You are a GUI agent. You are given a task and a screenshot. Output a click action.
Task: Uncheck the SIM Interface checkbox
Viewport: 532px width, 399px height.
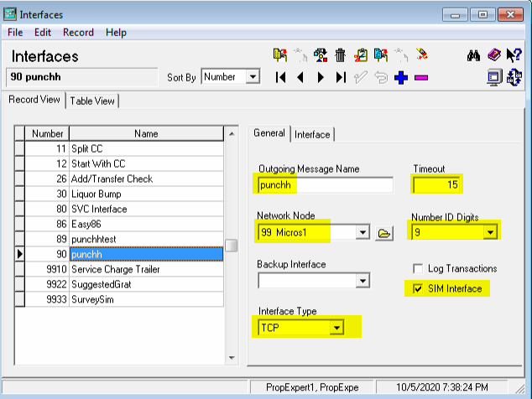pos(418,289)
